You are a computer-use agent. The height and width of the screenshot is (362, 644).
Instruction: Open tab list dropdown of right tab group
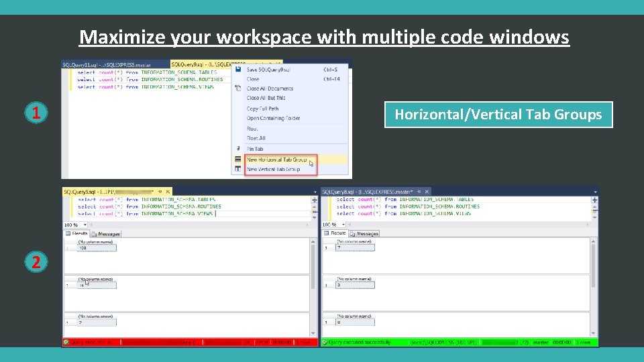[x=595, y=192]
